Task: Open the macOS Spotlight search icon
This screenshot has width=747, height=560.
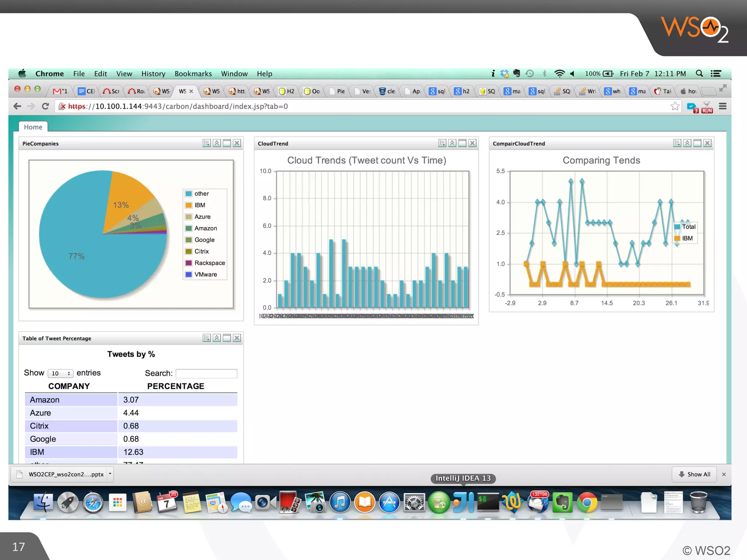Action: click(699, 74)
